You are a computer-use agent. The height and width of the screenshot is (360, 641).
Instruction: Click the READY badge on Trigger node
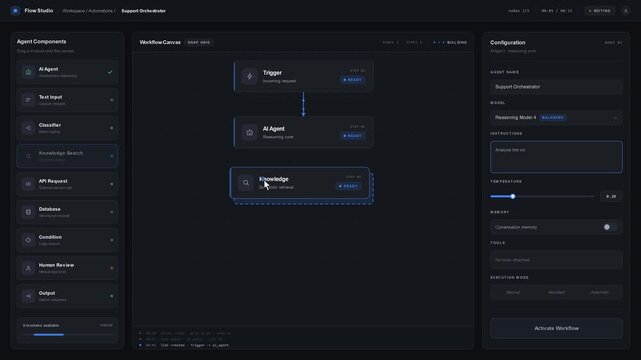352,80
